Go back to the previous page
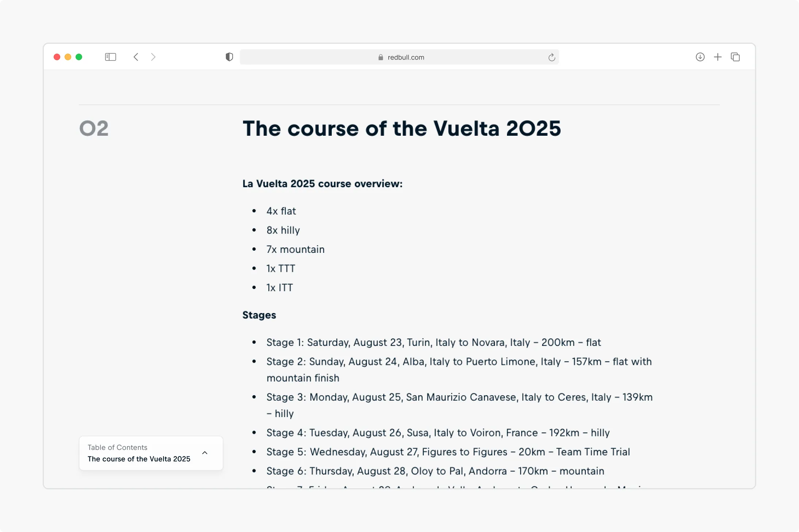799x532 pixels. click(136, 57)
